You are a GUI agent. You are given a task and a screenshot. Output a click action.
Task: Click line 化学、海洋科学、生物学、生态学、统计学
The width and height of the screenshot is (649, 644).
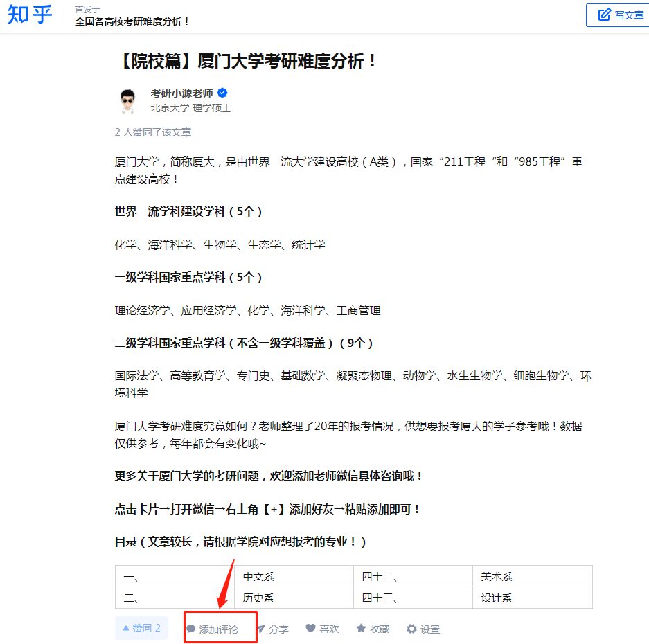[x=220, y=244]
